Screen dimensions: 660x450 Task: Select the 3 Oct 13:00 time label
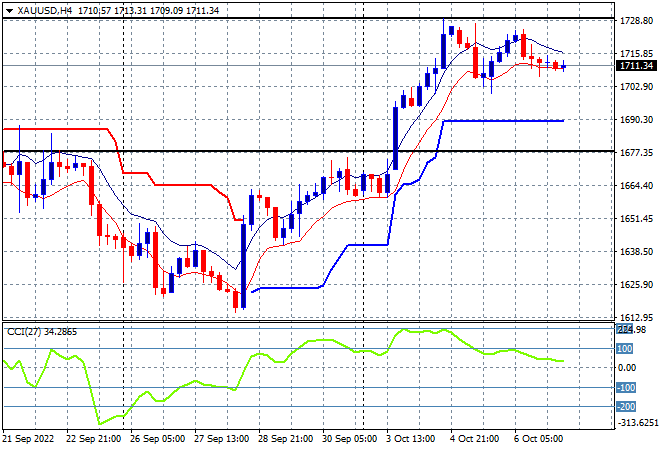tap(410, 439)
